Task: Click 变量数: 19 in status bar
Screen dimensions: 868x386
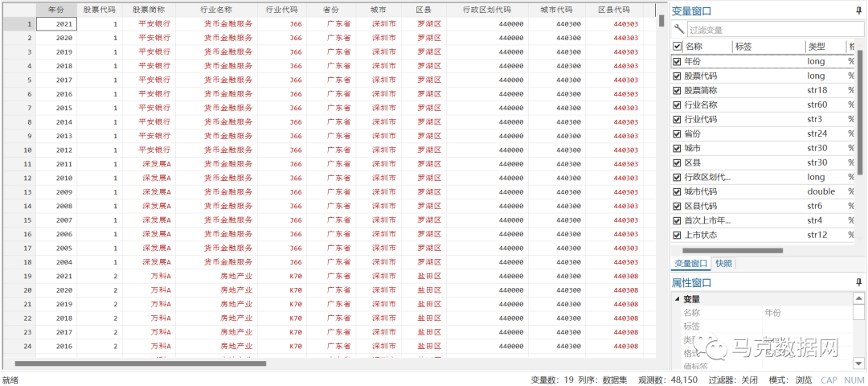Action: pos(552,380)
